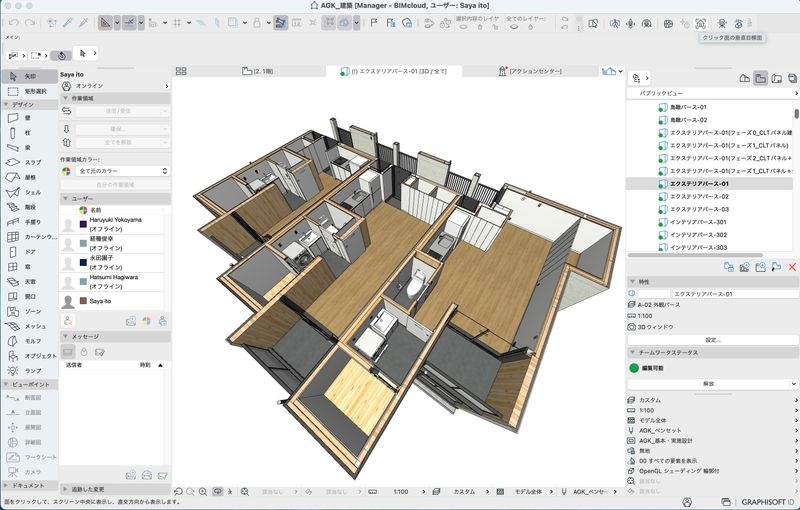800x510 pixels.
Task: Click the undo arrow in toolbar
Action: (x=14, y=23)
